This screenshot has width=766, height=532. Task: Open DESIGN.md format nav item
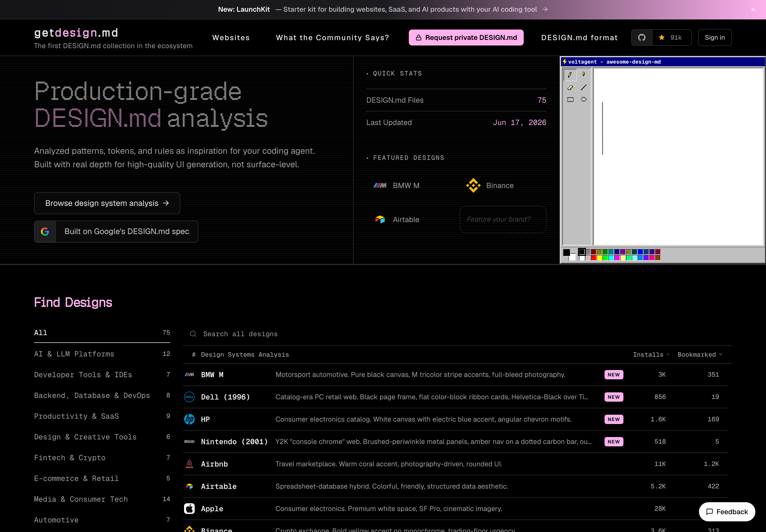tap(579, 38)
